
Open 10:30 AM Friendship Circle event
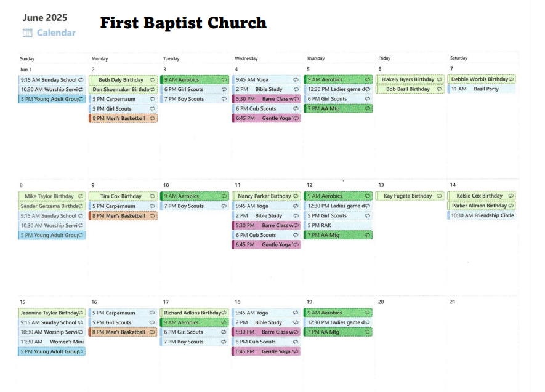(x=482, y=215)
